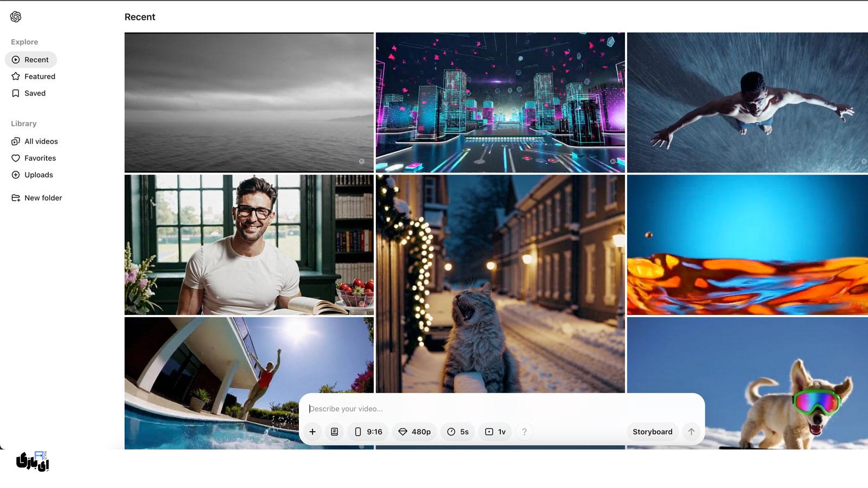This screenshot has width=868, height=488.
Task: Expand the 9:16 aspect ratio dropdown
Action: pos(368,432)
